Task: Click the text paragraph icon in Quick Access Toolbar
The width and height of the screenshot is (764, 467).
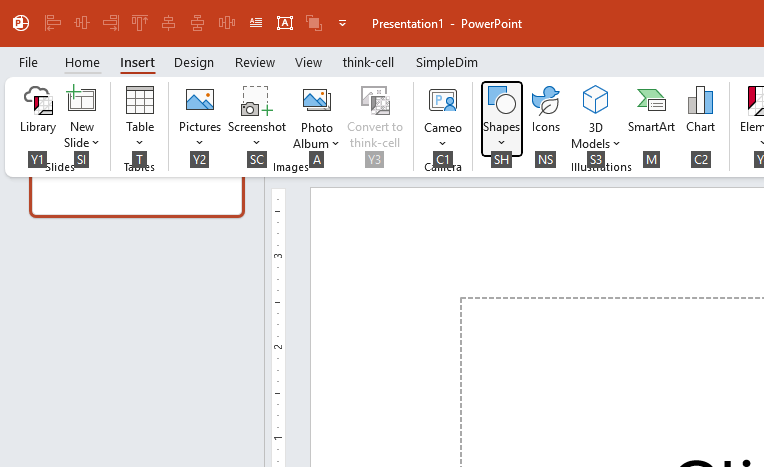Action: click(x=256, y=23)
